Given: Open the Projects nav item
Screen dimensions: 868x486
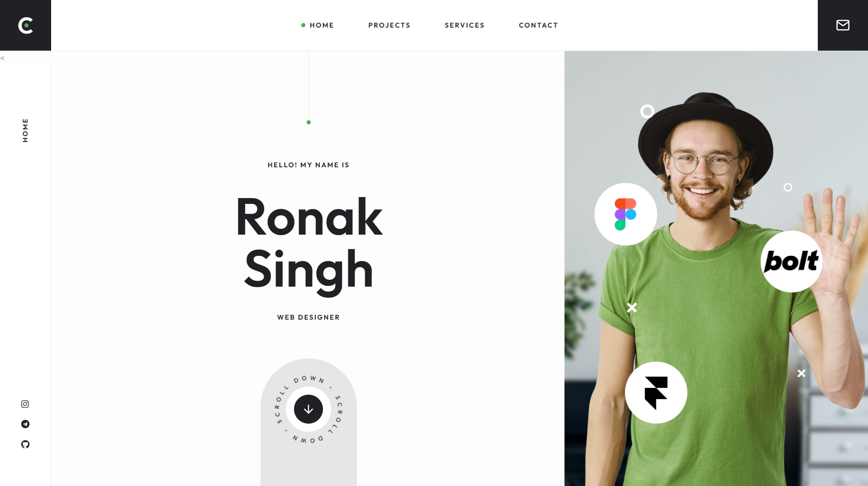Looking at the screenshot, I should [389, 25].
